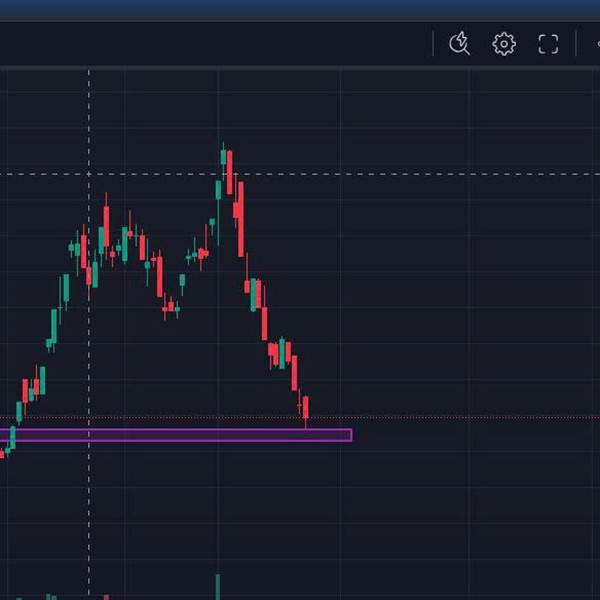
Task: Click the partially visible icon at toolbar's right edge
Action: click(x=598, y=44)
